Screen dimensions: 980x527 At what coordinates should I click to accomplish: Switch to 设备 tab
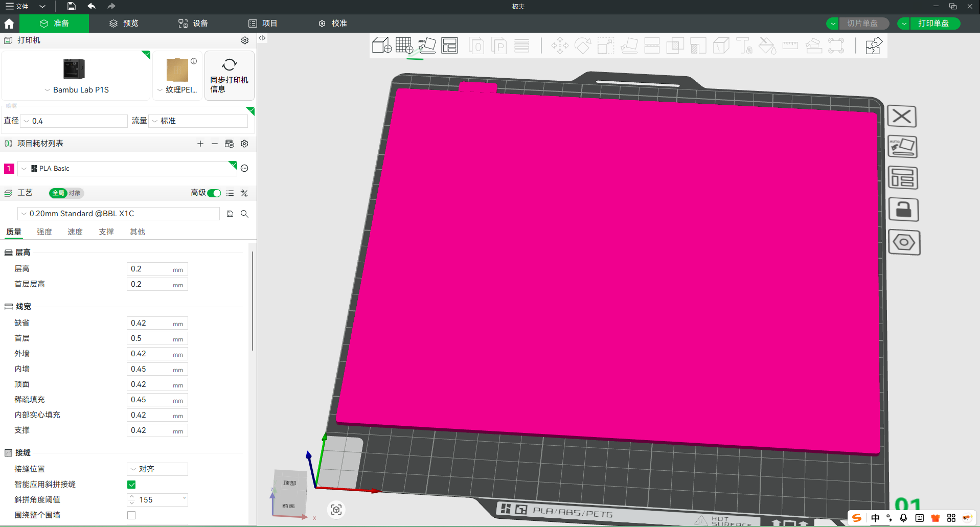coord(193,24)
